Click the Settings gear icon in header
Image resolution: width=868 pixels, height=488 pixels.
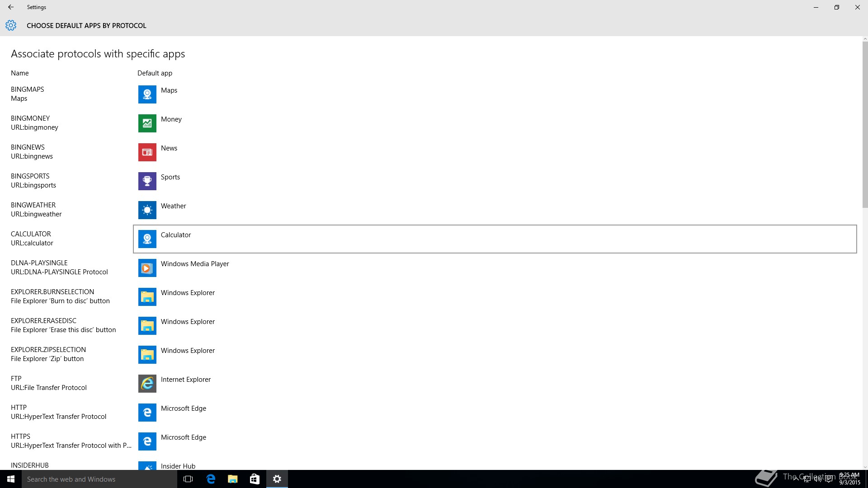(11, 25)
